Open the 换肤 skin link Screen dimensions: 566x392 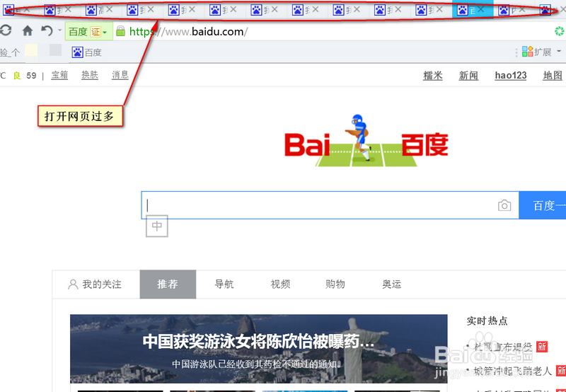pyautogui.click(x=90, y=75)
